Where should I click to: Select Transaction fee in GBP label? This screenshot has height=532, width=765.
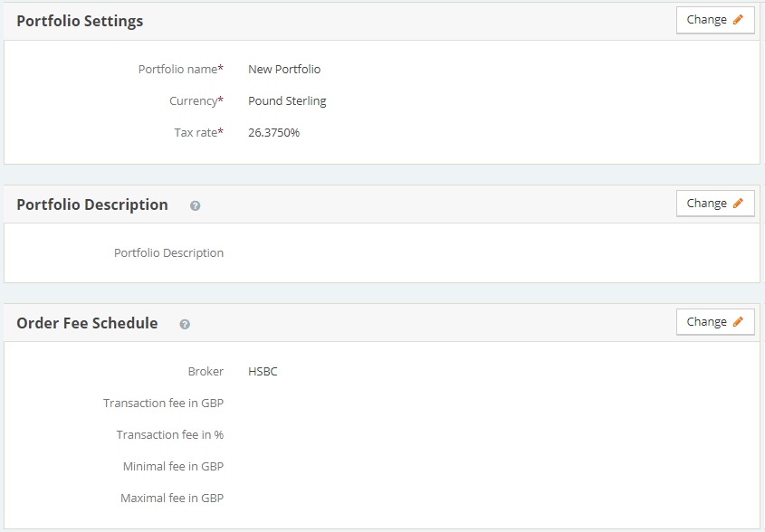click(163, 403)
